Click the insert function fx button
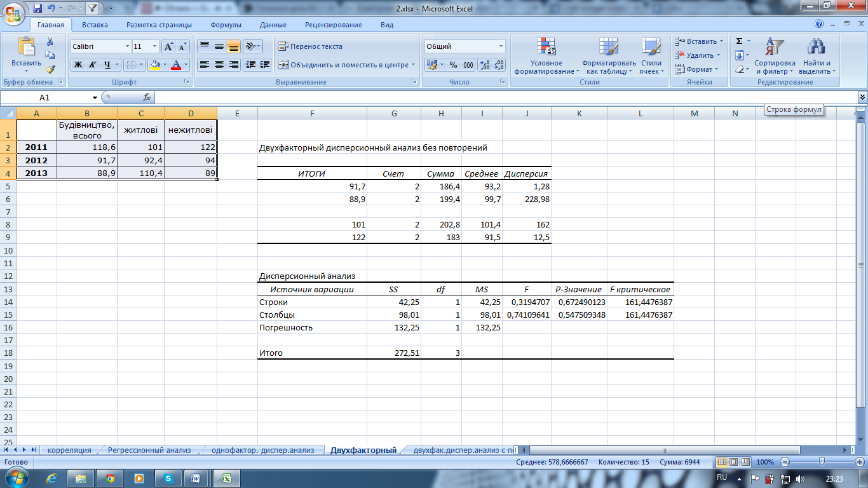This screenshot has height=488, width=868. coord(147,97)
